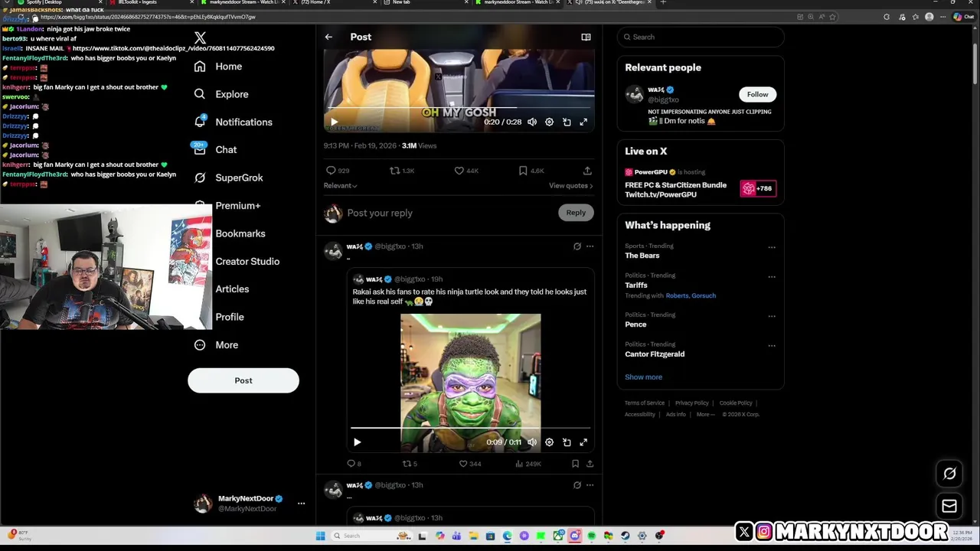Click the white Post button
Screen dimensions: 980x551
coord(243,380)
